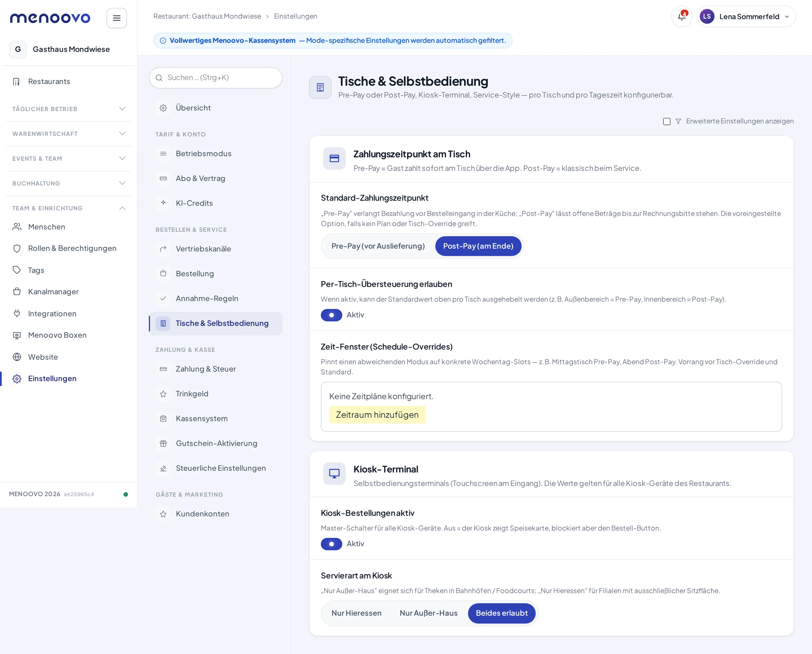This screenshot has height=654, width=812.
Task: Click Zeitraum hinzufügen button
Action: (x=377, y=415)
